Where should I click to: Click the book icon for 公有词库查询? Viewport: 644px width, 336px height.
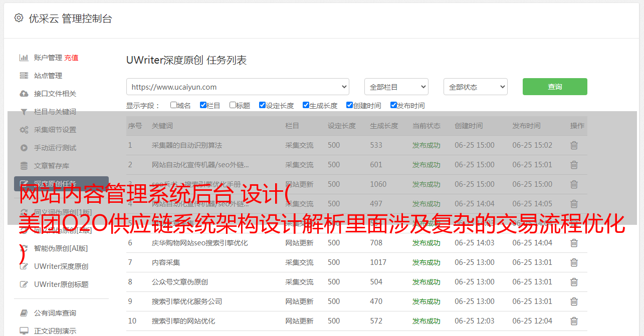pos(24,313)
